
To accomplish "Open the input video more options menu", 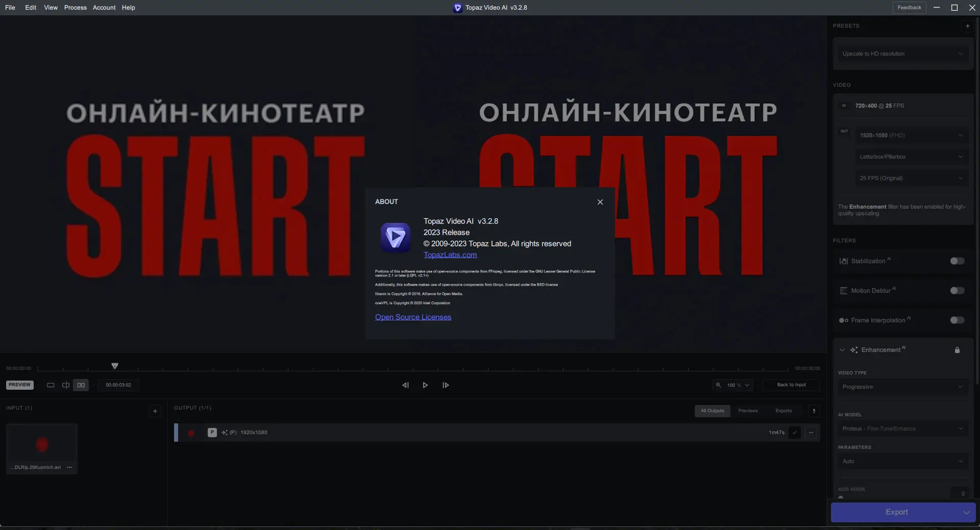I will (x=69, y=467).
